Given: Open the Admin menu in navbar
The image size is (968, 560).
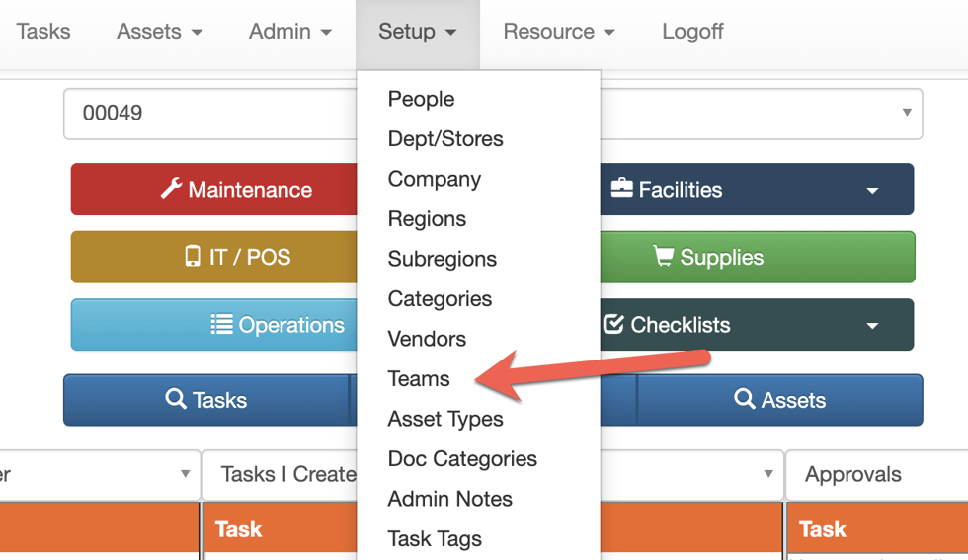Looking at the screenshot, I should 290,31.
